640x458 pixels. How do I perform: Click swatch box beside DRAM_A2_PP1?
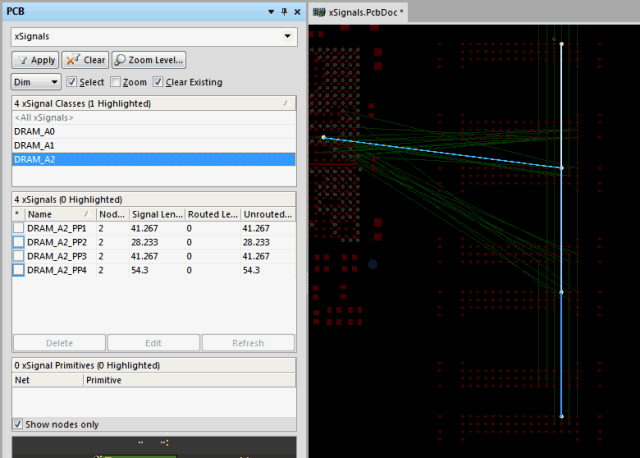pyautogui.click(x=18, y=229)
